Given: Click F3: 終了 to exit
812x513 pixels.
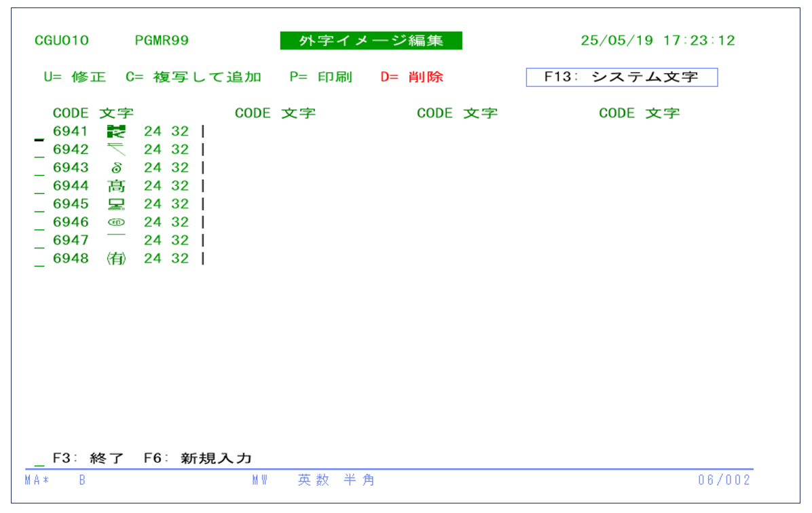Looking at the screenshot, I should click(x=88, y=458).
